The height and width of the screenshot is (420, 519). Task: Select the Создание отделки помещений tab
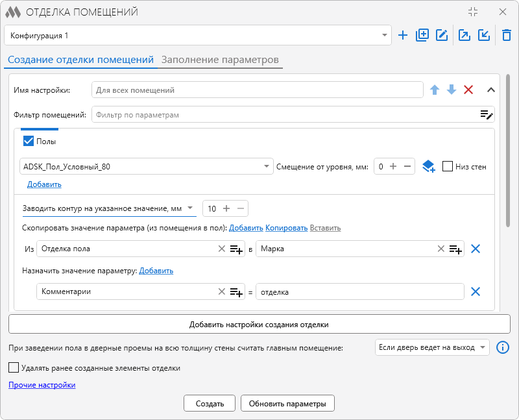click(x=80, y=60)
